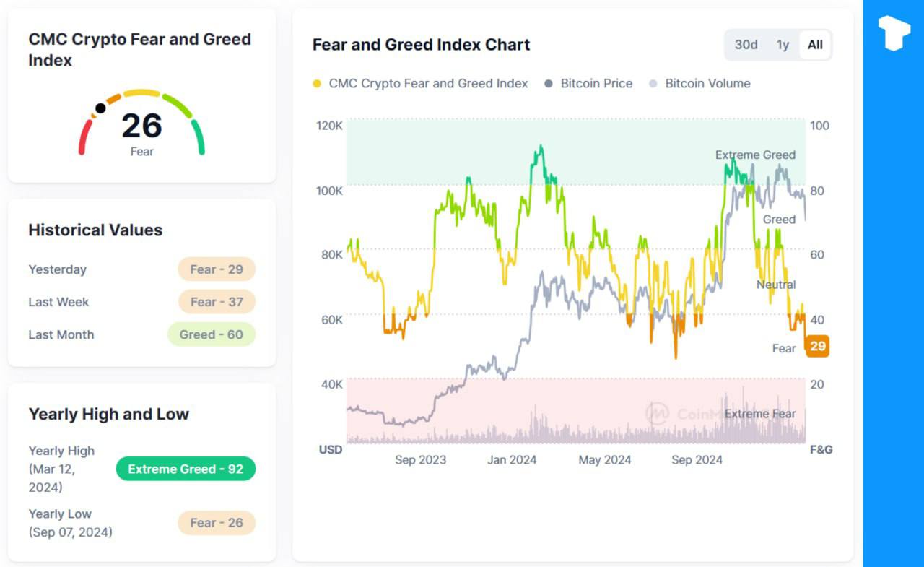
Task: Click the CoinMarketCap watermark logo on chart
Action: point(657,413)
